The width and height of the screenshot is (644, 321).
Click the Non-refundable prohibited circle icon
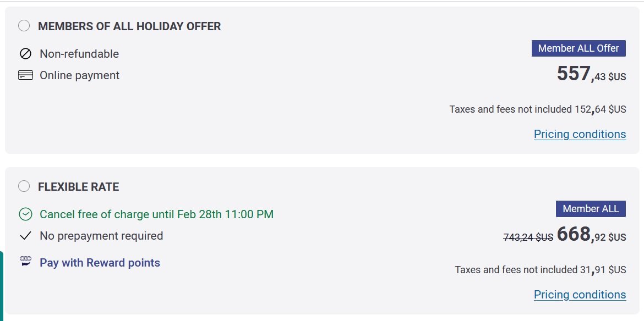[x=25, y=54]
